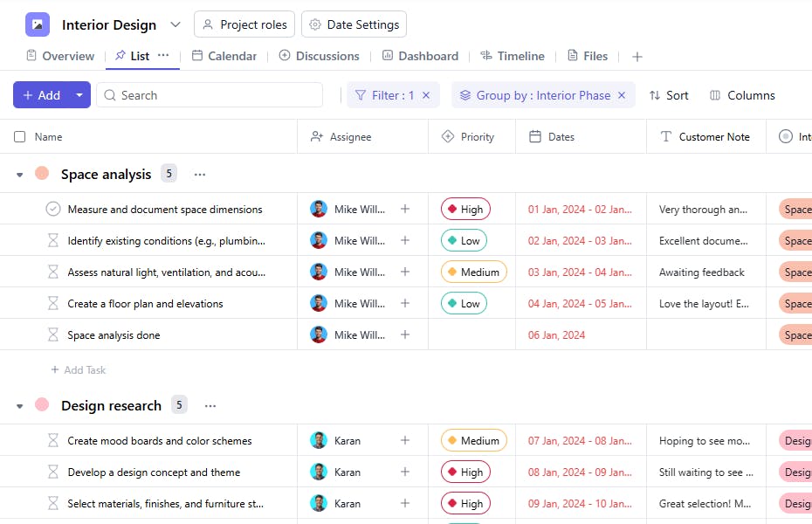
Task: Open the Add button dropdown arrow
Action: (x=79, y=95)
